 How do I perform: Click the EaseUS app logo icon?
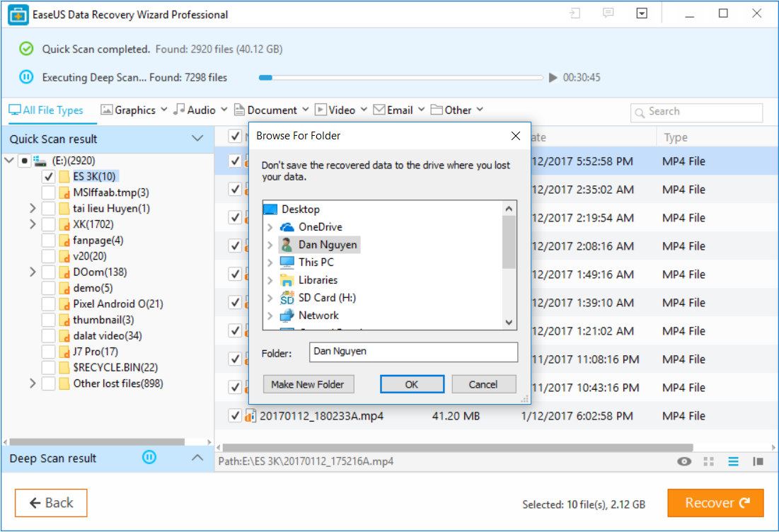(x=18, y=15)
